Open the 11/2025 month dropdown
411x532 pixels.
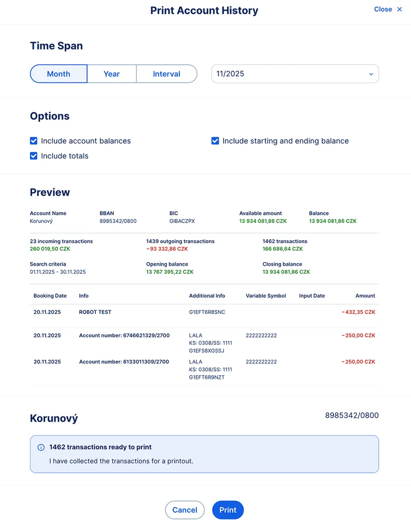[x=295, y=73]
